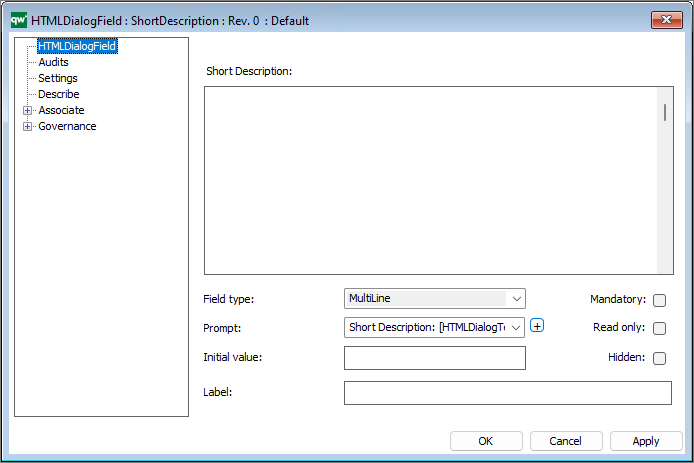Select HTMLDialogField in the tree
Viewport: 694px width, 463px height.
(77, 46)
